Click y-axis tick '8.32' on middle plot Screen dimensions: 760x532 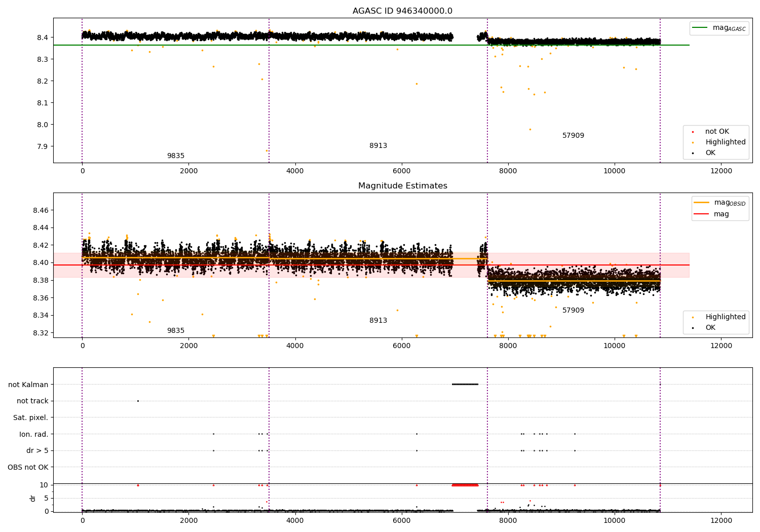41,333
